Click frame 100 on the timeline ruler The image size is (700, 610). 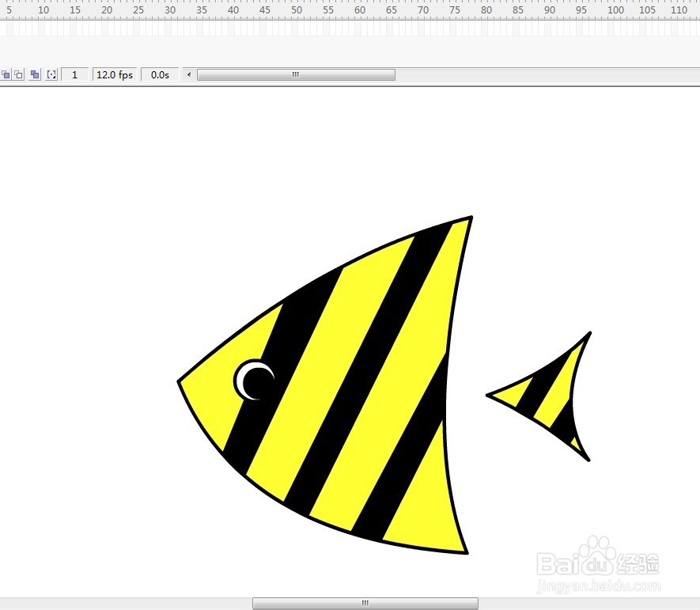tap(615, 9)
